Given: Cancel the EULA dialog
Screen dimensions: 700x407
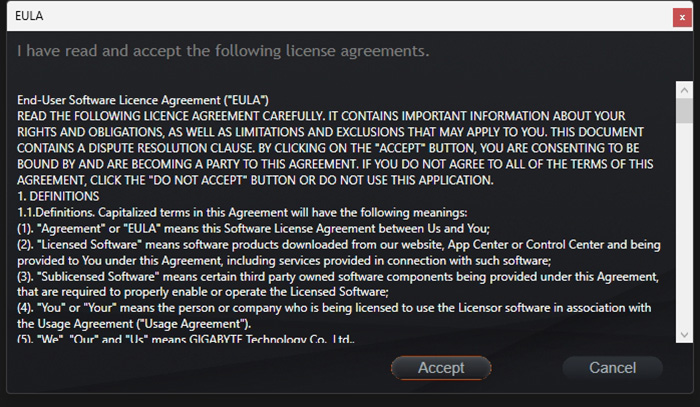Looking at the screenshot, I should [x=612, y=368].
